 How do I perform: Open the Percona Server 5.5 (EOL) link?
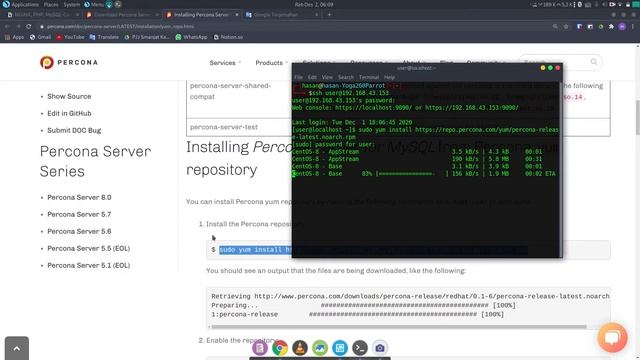coord(89,249)
